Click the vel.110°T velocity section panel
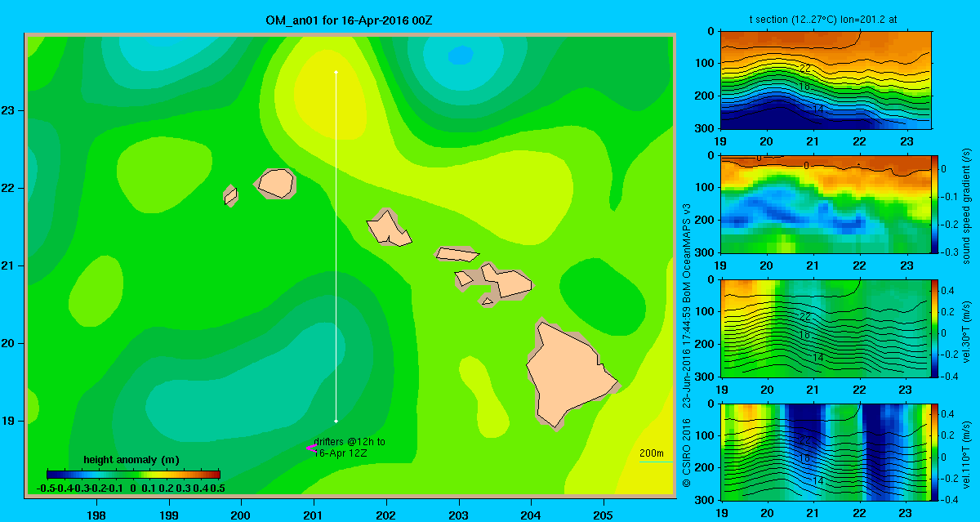 coord(826,452)
